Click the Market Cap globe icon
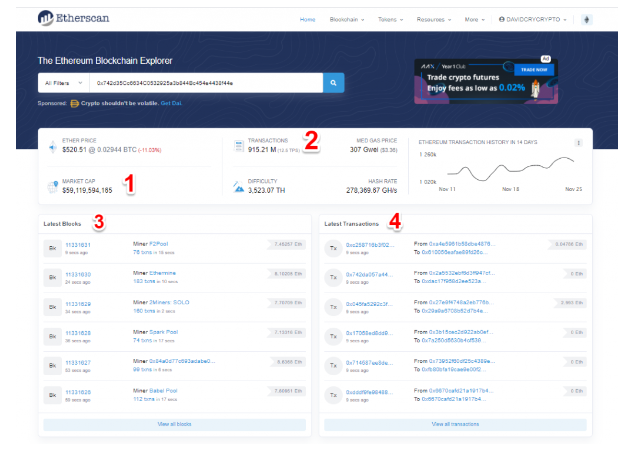The image size is (633, 450). [x=52, y=187]
